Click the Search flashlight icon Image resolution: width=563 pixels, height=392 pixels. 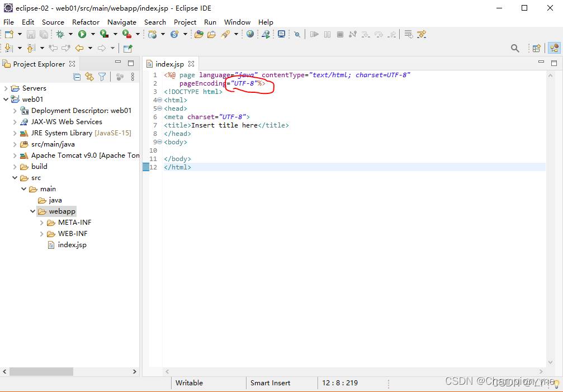225,34
